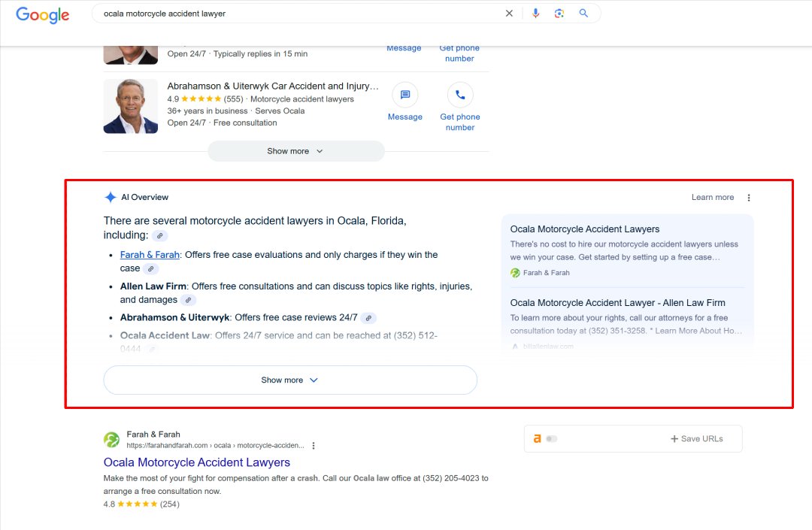
Task: Open Ocala Motorcycle Accident Lawyers blue result title
Action: tap(197, 462)
